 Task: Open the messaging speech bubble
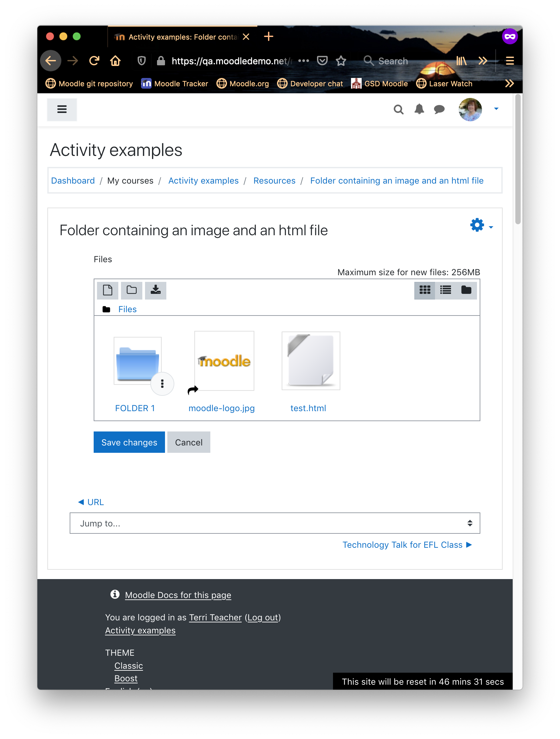(439, 109)
